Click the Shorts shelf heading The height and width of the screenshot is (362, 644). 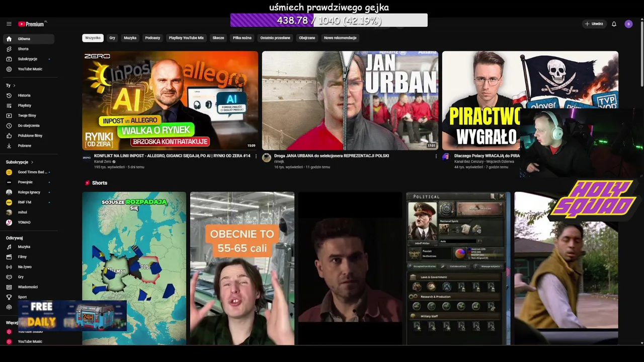click(100, 183)
